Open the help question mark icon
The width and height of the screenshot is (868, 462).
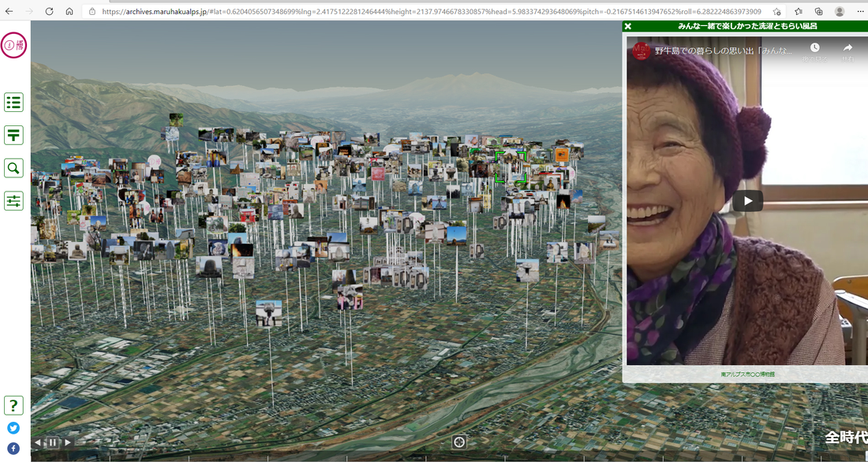[x=13, y=405]
